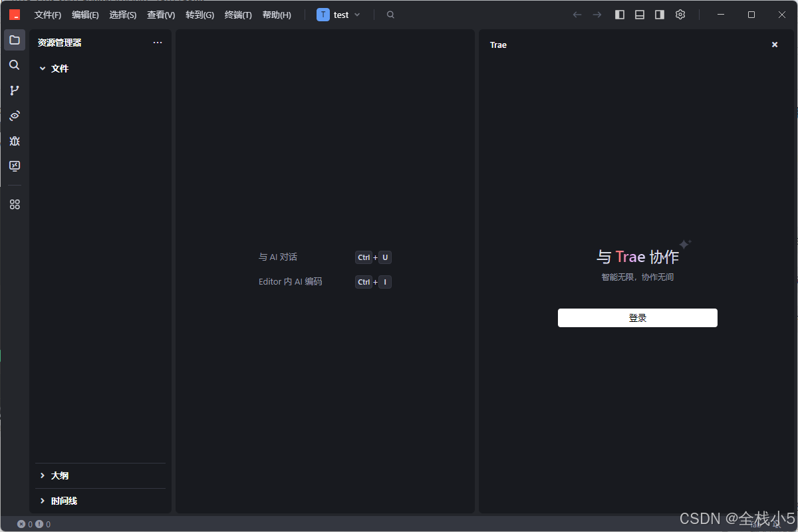Click the warning count in status bar

43,525
